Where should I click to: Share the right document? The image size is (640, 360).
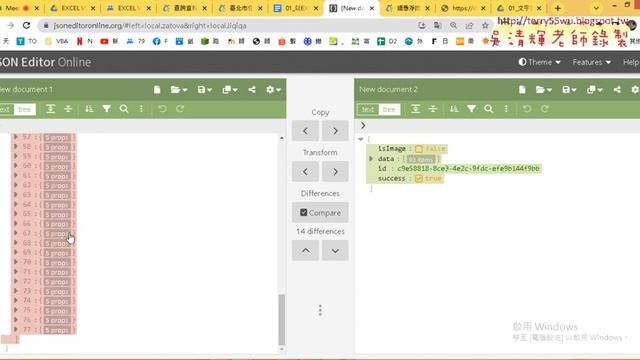point(617,90)
